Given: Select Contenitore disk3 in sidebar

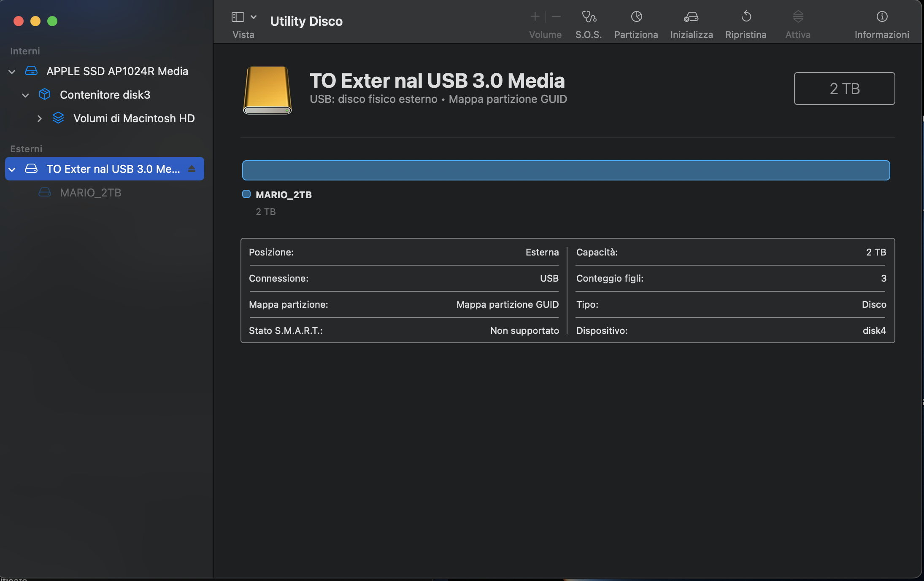Looking at the screenshot, I should [105, 95].
